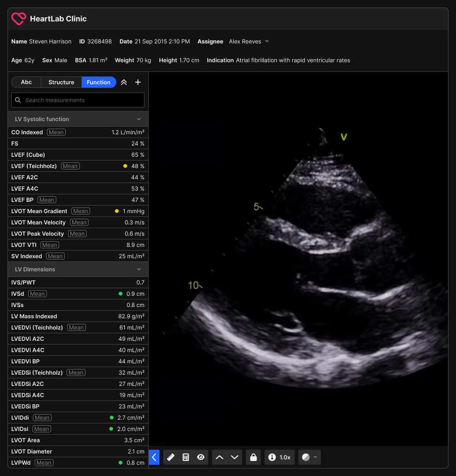Click Mean badge on LVOT Mean Gradient
456x476 pixels.
pyautogui.click(x=80, y=211)
